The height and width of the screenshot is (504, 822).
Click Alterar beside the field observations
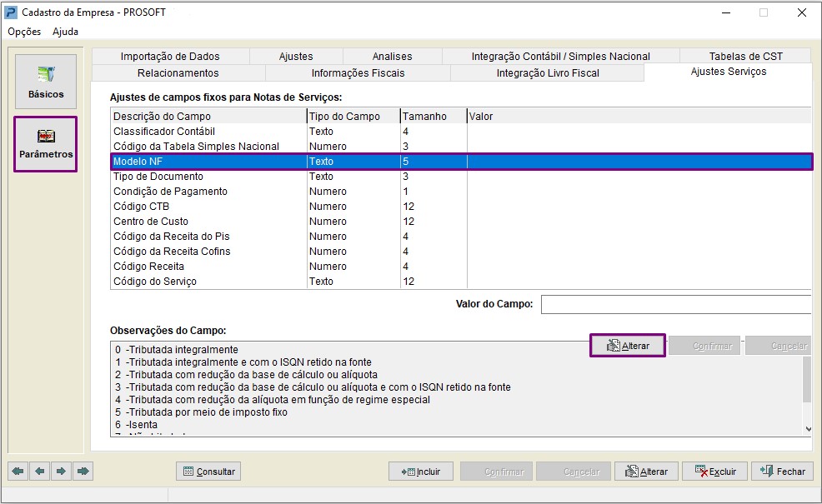[x=627, y=346]
